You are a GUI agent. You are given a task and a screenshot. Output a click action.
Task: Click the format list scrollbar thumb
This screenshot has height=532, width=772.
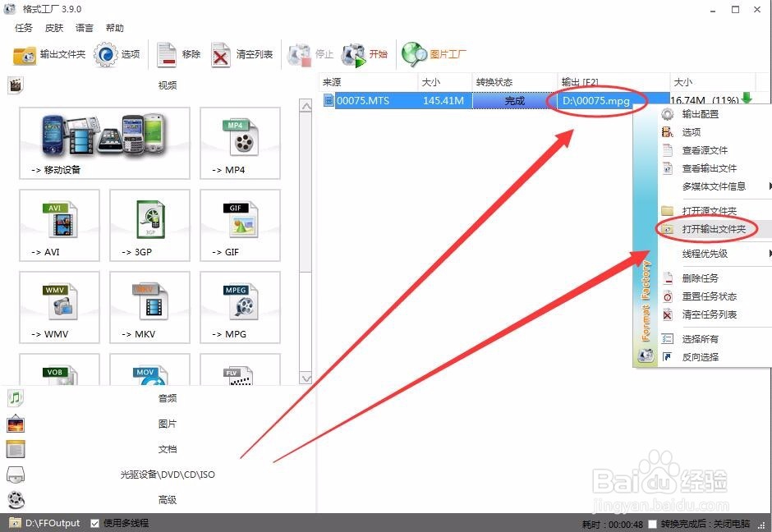(306, 191)
